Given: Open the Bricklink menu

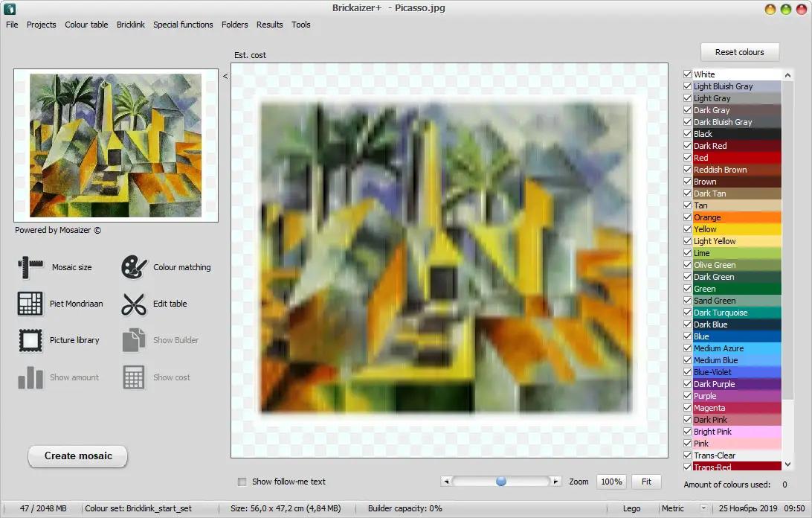Looking at the screenshot, I should 131,25.
